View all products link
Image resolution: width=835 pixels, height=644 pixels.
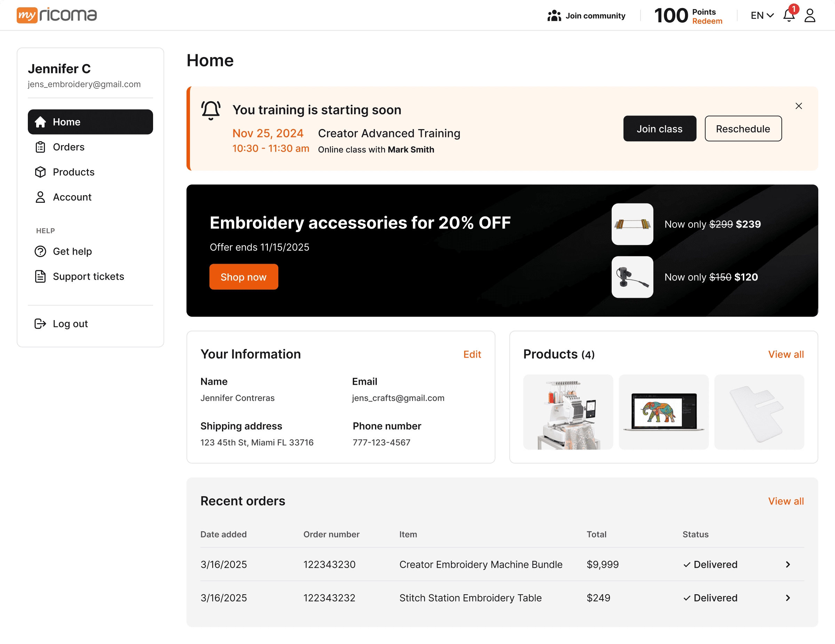[x=786, y=354]
